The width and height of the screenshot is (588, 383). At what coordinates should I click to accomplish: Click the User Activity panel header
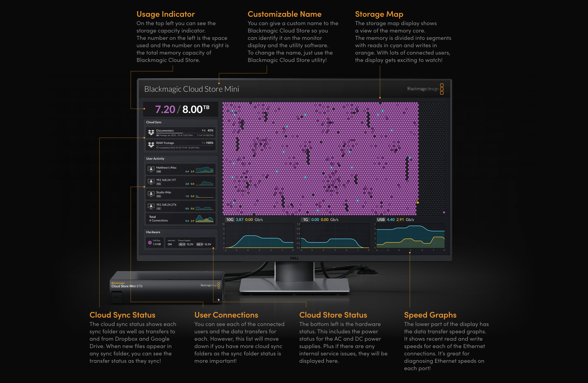[x=181, y=158]
